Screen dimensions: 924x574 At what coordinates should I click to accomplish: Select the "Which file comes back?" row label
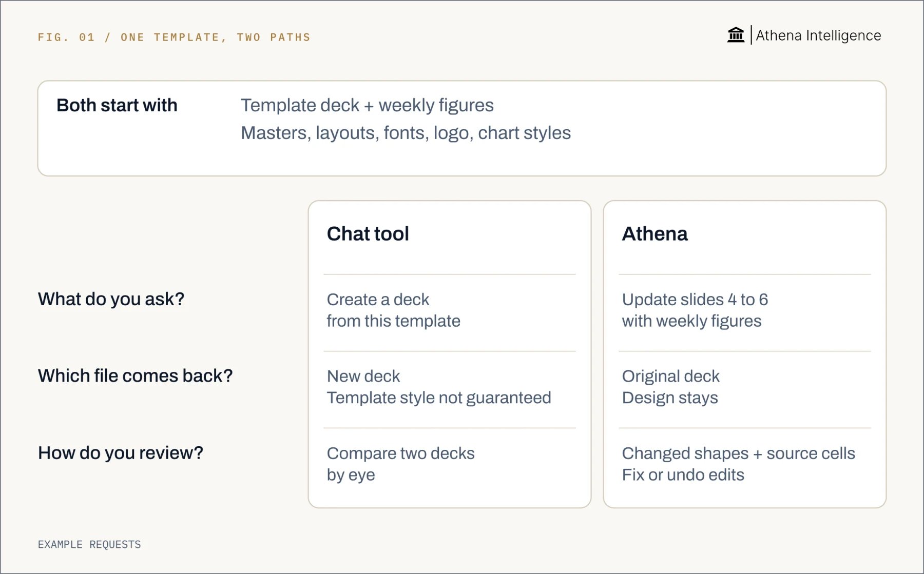click(x=136, y=376)
